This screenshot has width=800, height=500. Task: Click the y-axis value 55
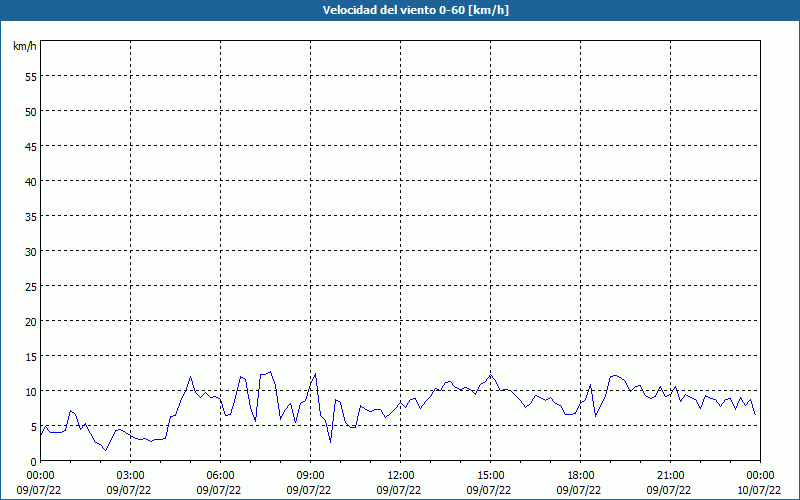click(x=31, y=77)
